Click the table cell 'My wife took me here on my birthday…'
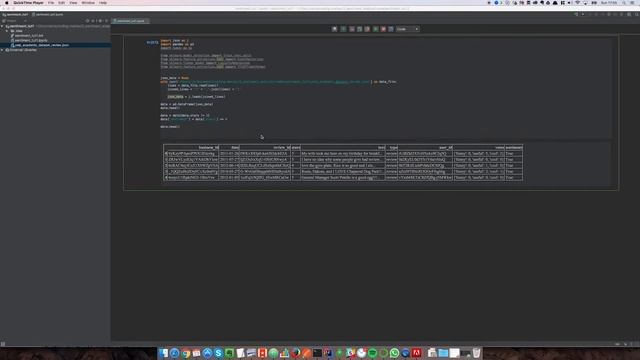 343,154
